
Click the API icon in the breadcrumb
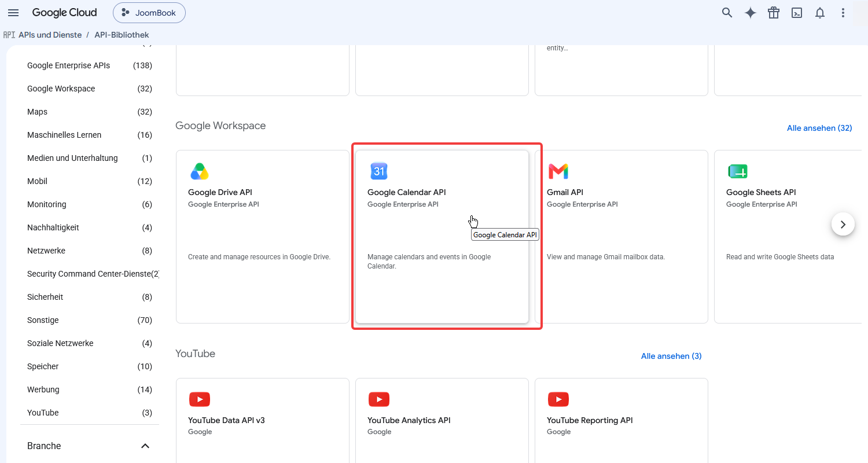pos(9,35)
